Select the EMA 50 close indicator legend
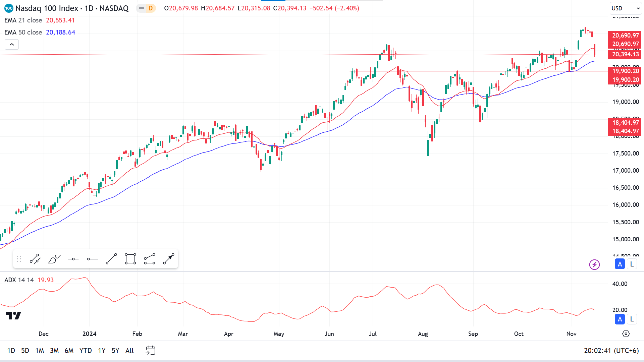This screenshot has width=644, height=362. pyautogui.click(x=23, y=32)
